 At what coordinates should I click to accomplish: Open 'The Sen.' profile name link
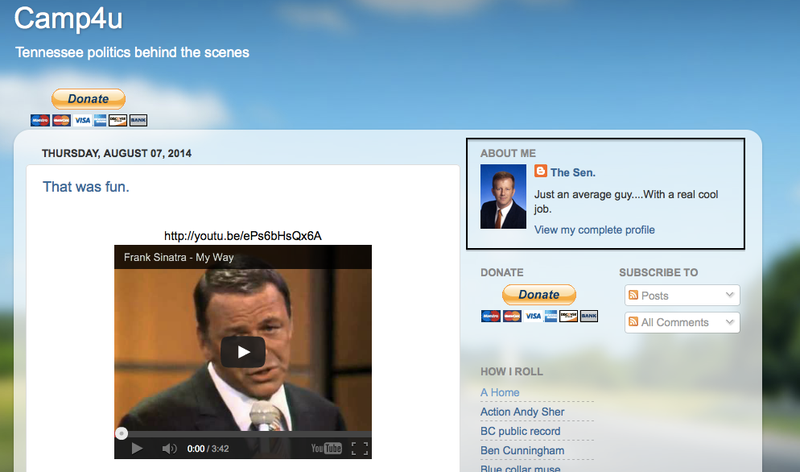click(x=572, y=172)
